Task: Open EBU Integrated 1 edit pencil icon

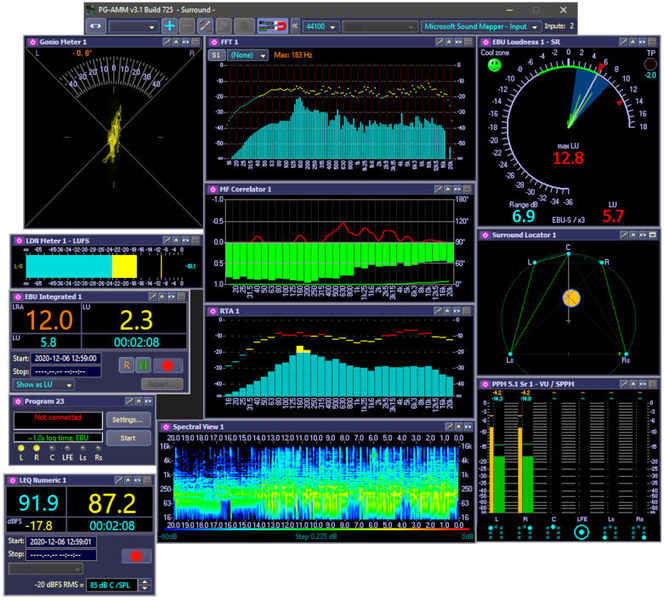Action: pos(152,297)
